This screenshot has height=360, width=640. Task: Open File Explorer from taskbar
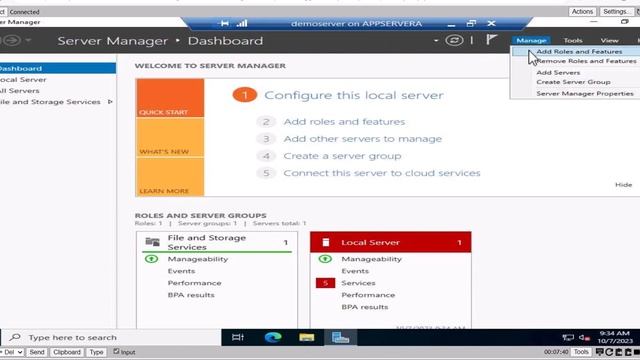(x=307, y=338)
